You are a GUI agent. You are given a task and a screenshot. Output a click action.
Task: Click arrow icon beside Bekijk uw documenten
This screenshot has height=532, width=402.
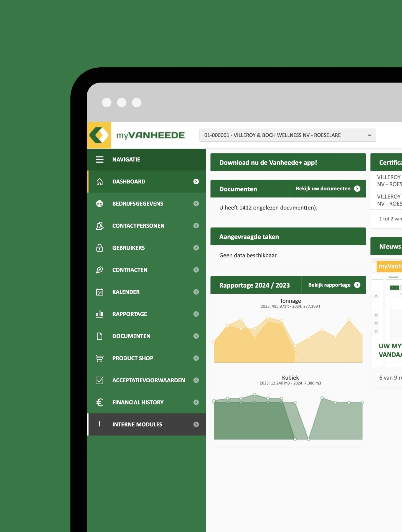pos(357,189)
